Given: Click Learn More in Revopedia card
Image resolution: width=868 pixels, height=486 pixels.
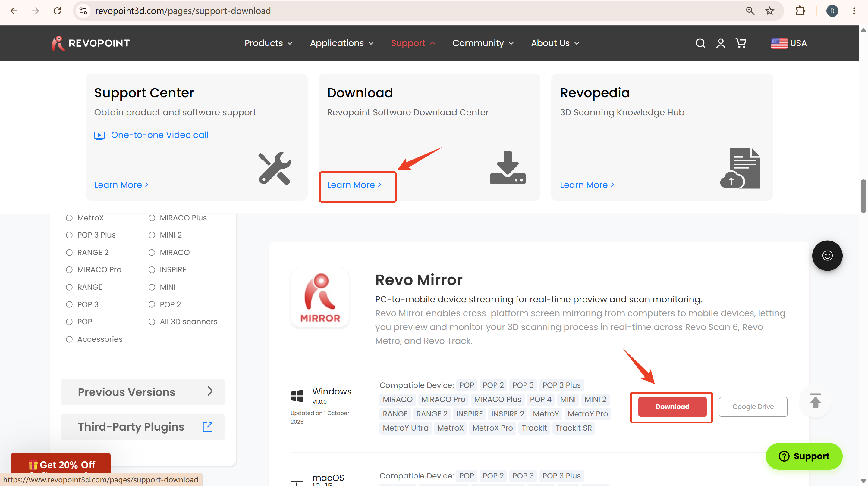Looking at the screenshot, I should (587, 185).
